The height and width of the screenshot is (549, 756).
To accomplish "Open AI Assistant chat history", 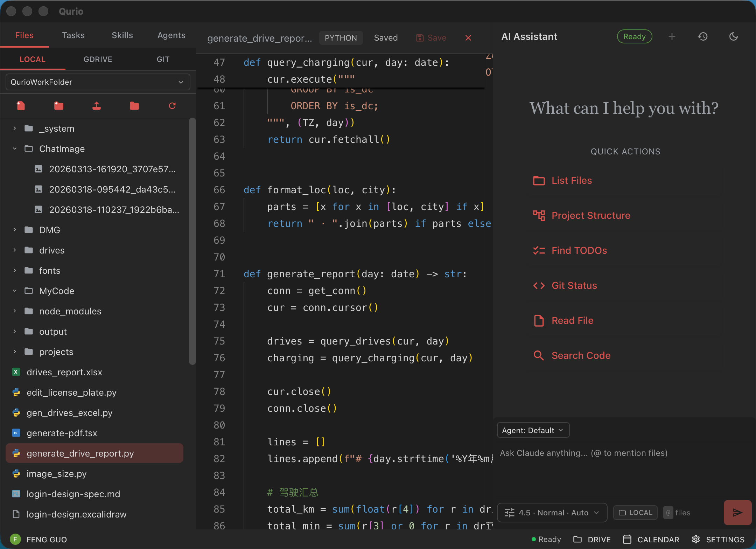I will [x=703, y=36].
